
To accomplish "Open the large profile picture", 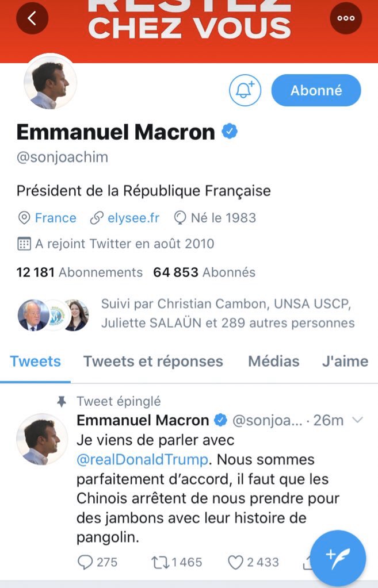I will click(49, 84).
